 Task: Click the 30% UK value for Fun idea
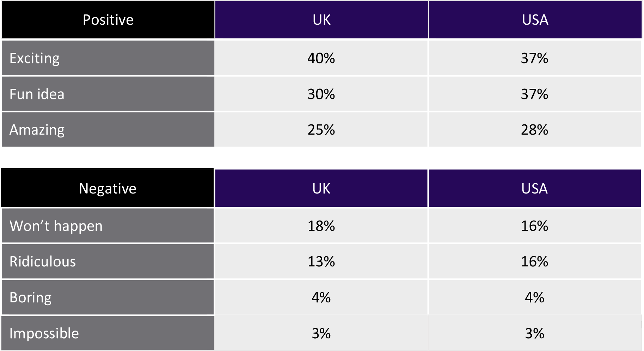(x=321, y=94)
